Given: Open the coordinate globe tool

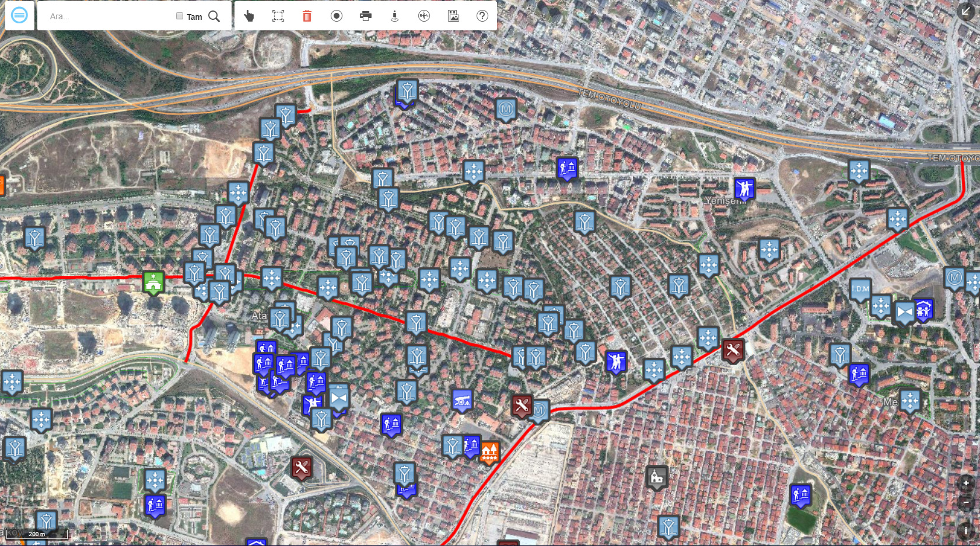Looking at the screenshot, I should coord(424,16).
